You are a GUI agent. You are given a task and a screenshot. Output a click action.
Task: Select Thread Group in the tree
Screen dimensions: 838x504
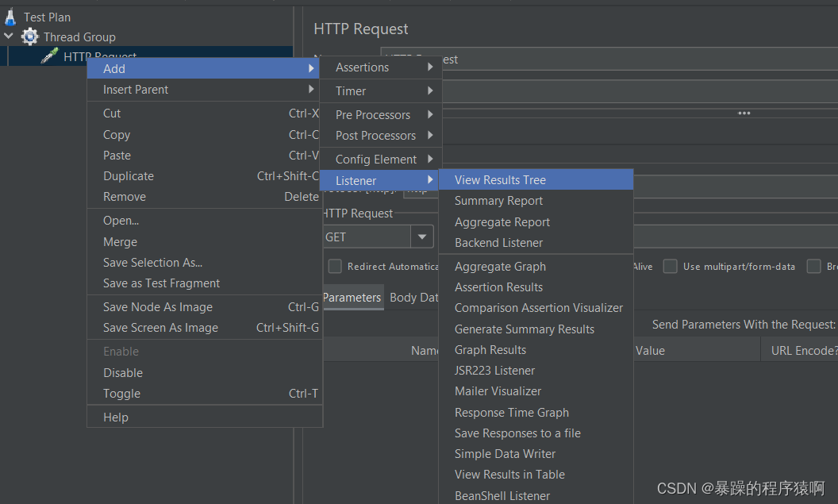[x=79, y=37]
